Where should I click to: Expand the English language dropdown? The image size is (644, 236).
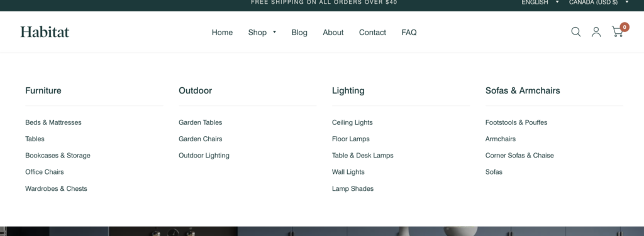tap(540, 3)
